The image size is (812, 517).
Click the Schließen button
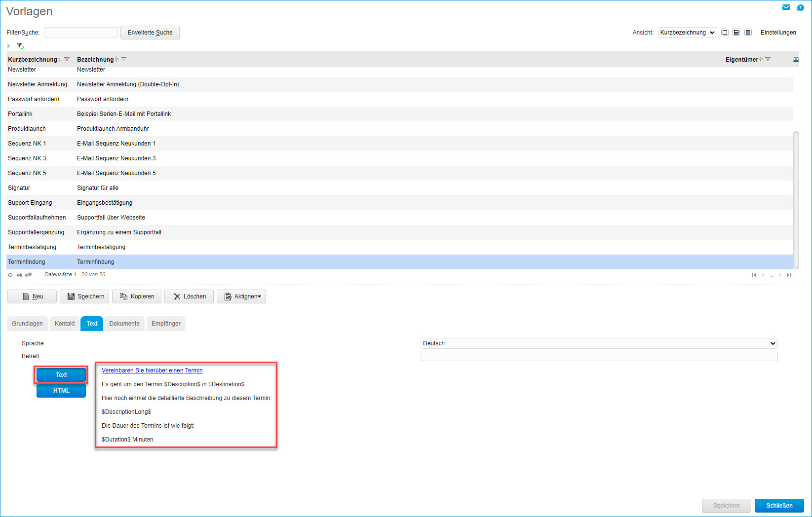click(x=779, y=506)
